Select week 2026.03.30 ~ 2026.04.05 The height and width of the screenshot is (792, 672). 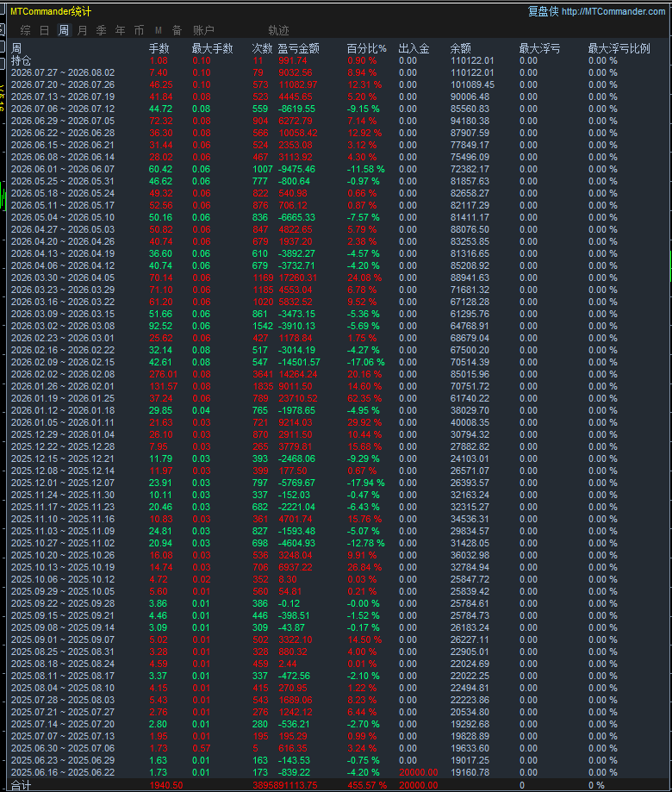[63, 278]
